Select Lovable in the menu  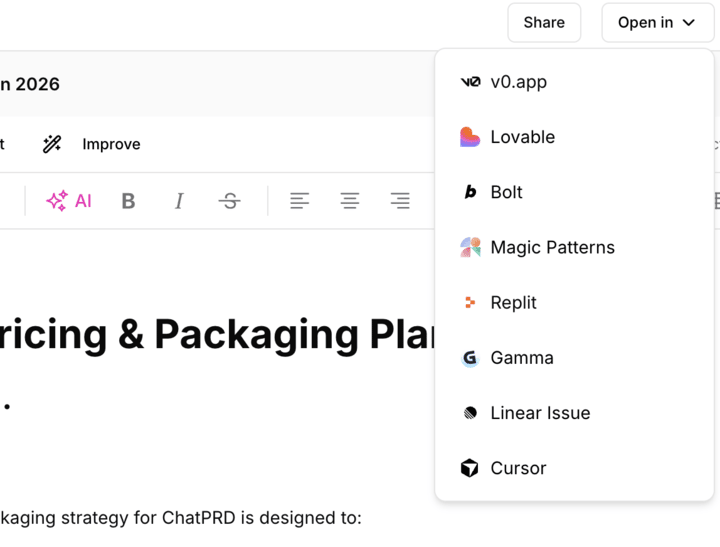[x=574, y=137]
